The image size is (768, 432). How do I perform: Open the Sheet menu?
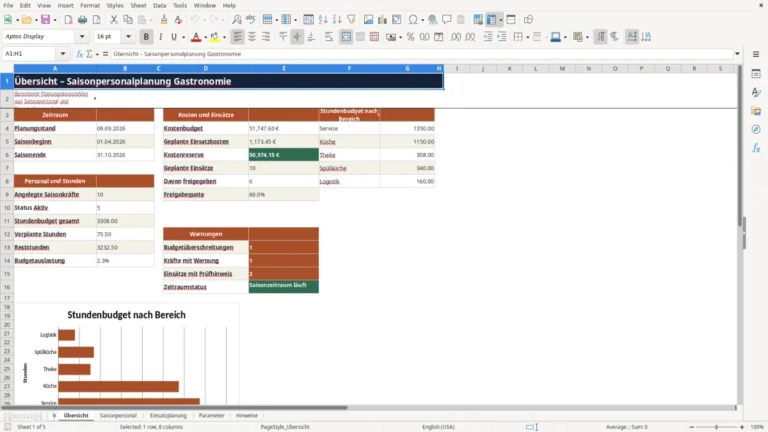138,5
